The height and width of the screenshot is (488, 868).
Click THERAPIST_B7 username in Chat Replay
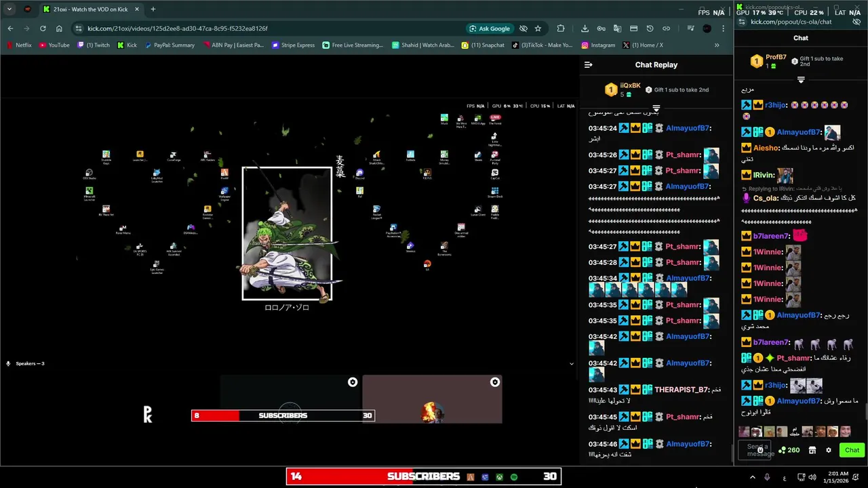click(682, 390)
